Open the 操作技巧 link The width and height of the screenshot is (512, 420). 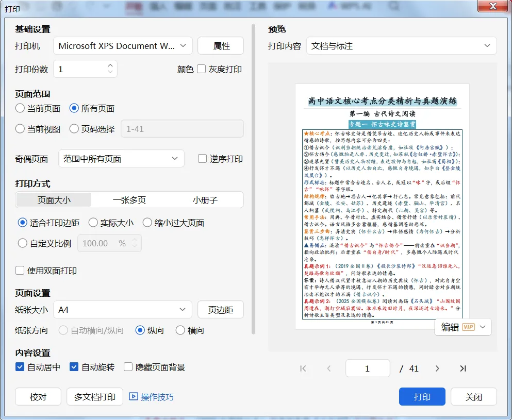[157, 397]
